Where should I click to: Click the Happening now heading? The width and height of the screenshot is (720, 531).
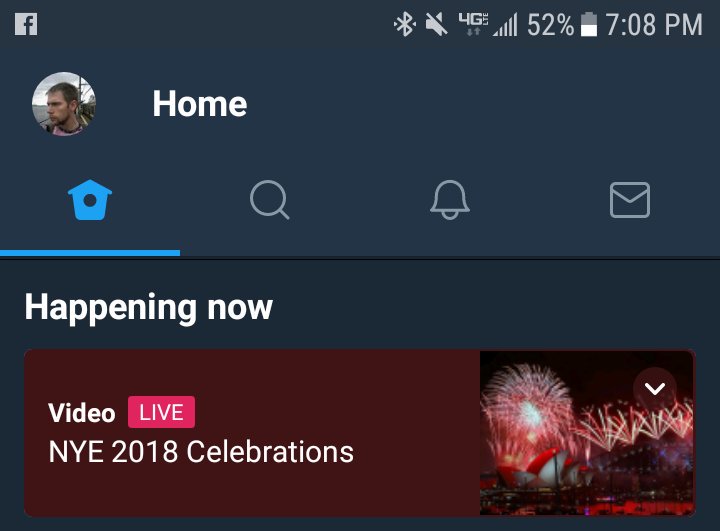[x=149, y=308]
